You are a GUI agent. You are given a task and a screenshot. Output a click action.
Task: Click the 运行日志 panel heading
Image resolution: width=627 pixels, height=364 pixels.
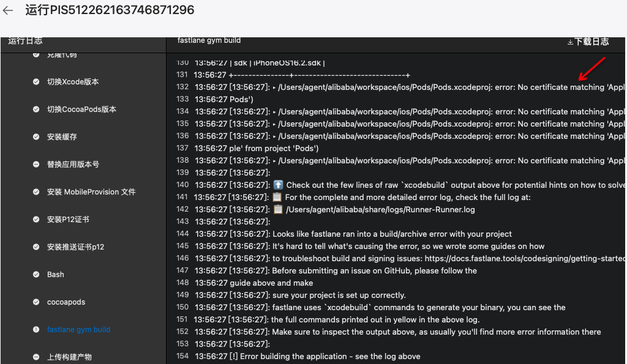pyautogui.click(x=25, y=41)
